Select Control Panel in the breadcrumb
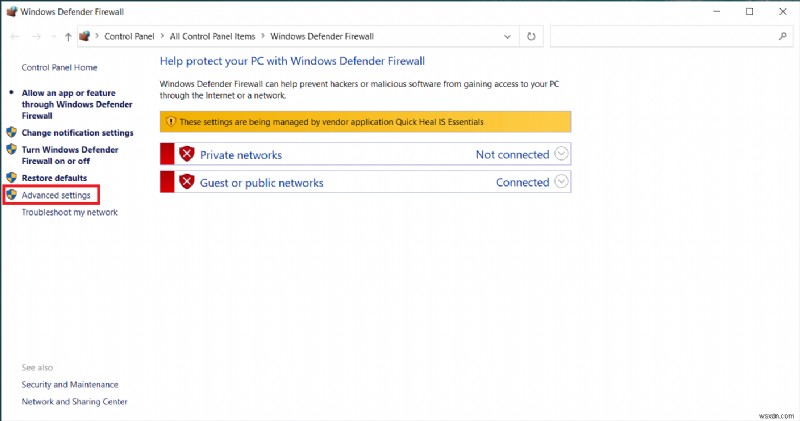The image size is (800, 421). pos(129,37)
